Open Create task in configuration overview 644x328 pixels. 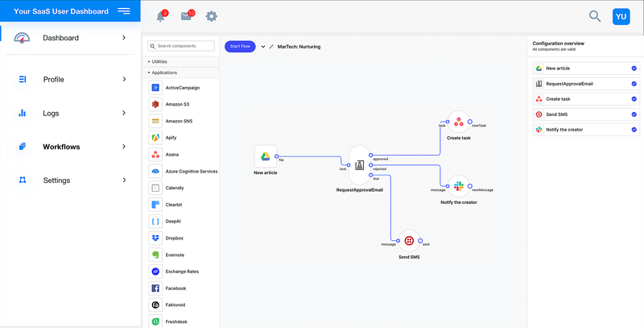point(586,99)
